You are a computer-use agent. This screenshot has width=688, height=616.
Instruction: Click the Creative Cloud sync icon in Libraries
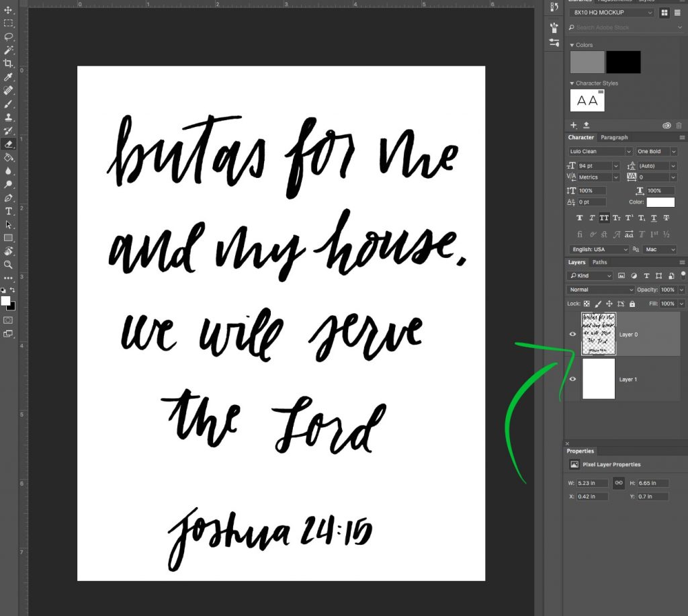(x=666, y=125)
